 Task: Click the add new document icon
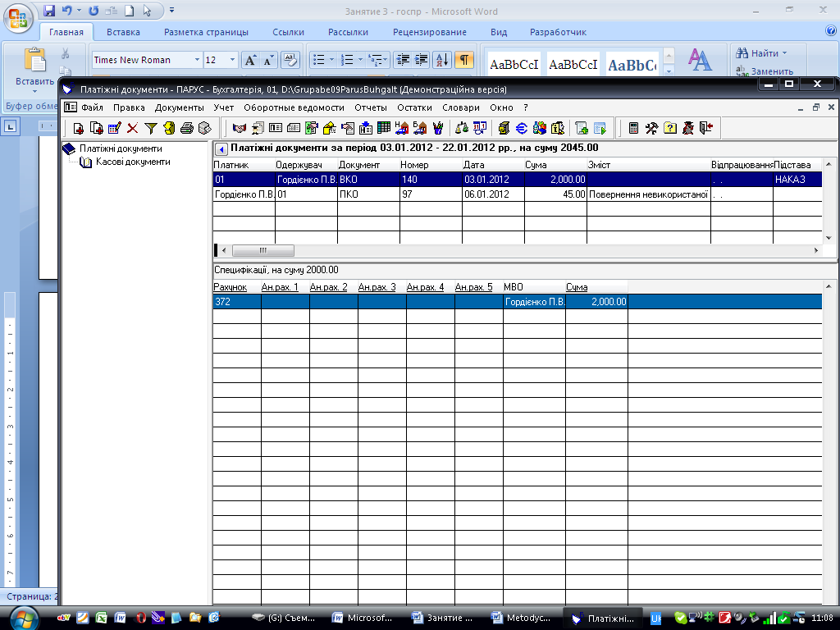79,128
